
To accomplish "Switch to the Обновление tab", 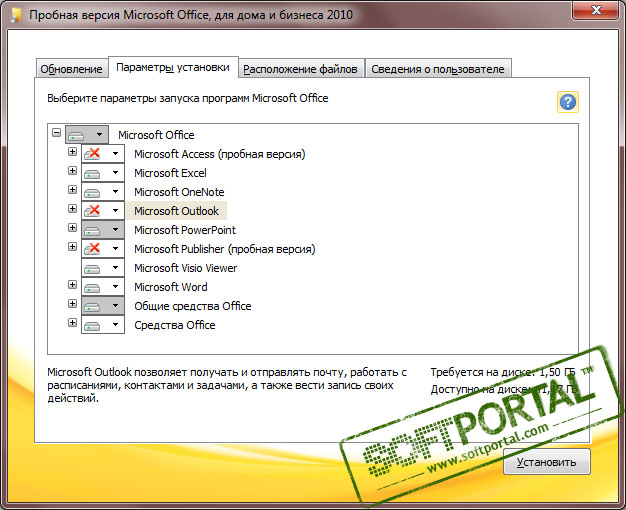I will pos(71,69).
